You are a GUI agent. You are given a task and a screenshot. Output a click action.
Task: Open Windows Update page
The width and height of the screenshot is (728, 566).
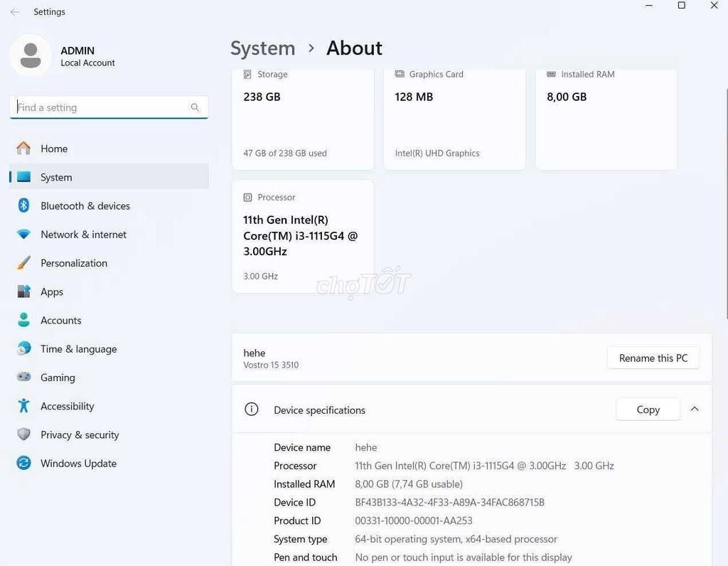(109, 464)
